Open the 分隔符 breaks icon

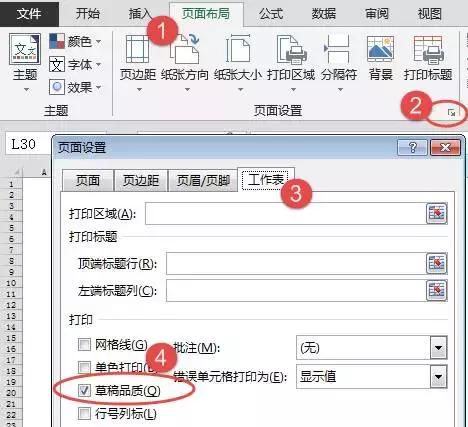(x=338, y=49)
